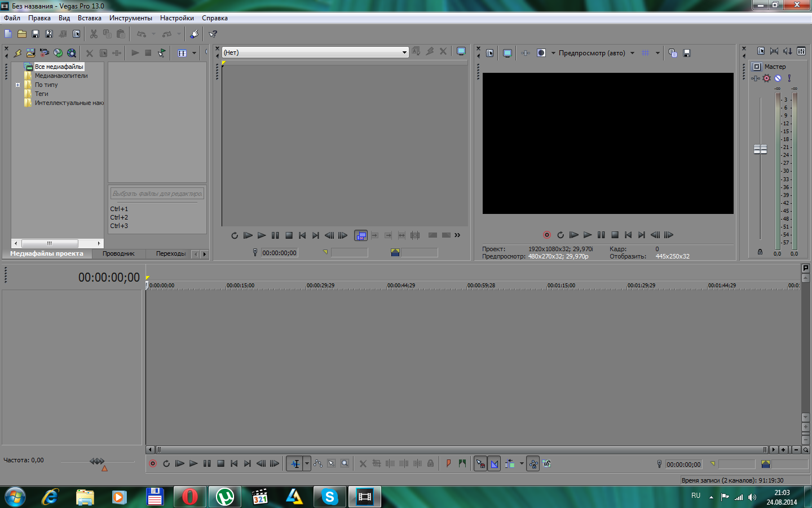Toggle the Master mute icon
812x508 pixels.
pos(778,78)
